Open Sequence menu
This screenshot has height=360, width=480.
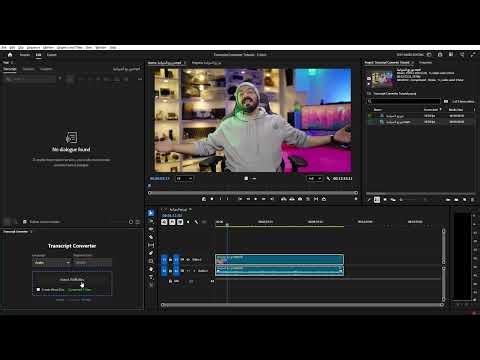pos(33,48)
